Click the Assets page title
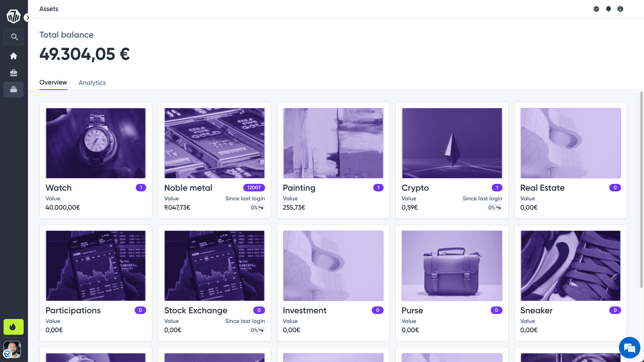The image size is (644, 362). tap(49, 9)
